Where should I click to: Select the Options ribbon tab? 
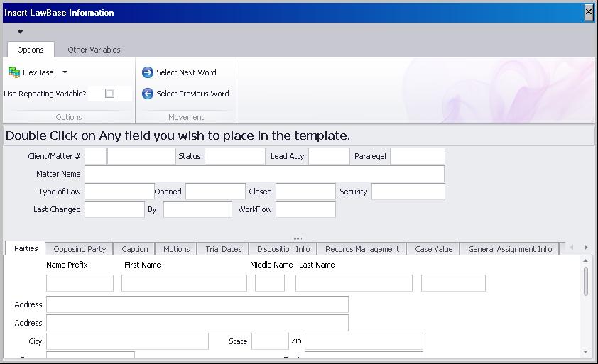[31, 50]
